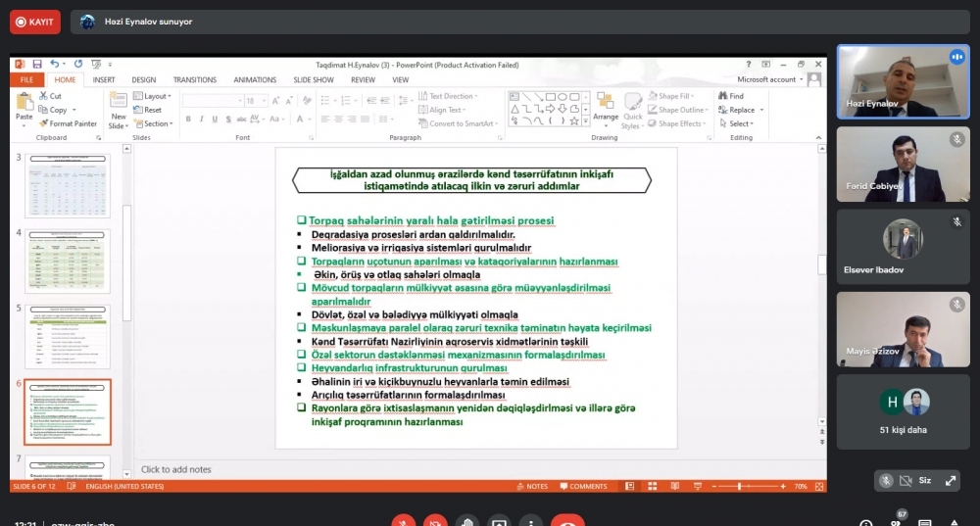The image size is (980, 526).
Task: Switch to the SLIDE SHOW tab
Action: pyautogui.click(x=314, y=80)
